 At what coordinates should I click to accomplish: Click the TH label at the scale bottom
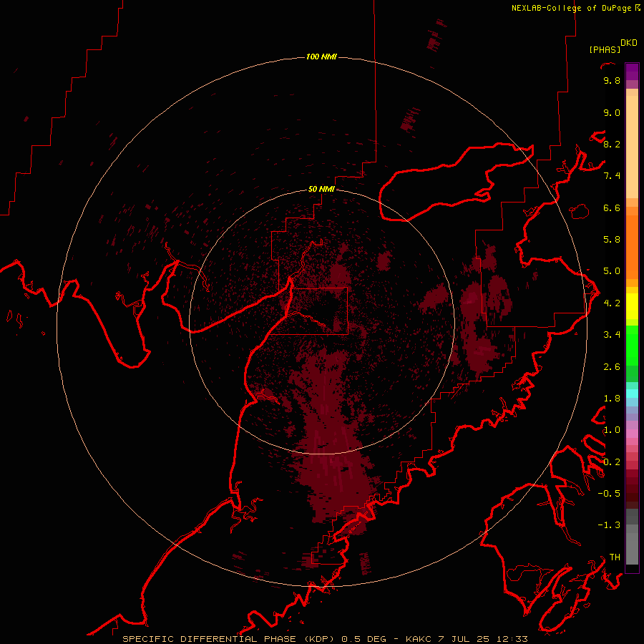615,557
